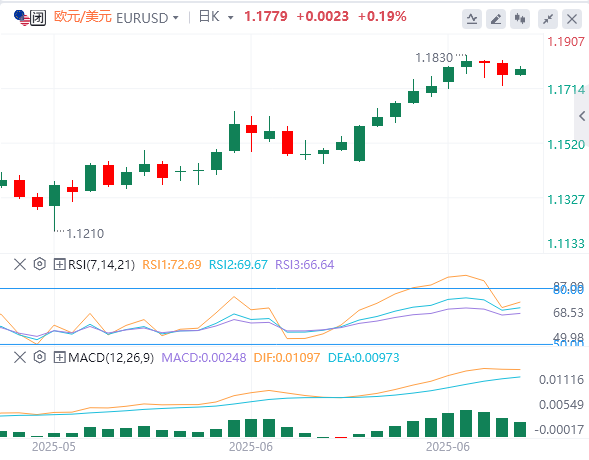
Task: Open the EURUSD symbol dropdown
Action: (x=147, y=18)
